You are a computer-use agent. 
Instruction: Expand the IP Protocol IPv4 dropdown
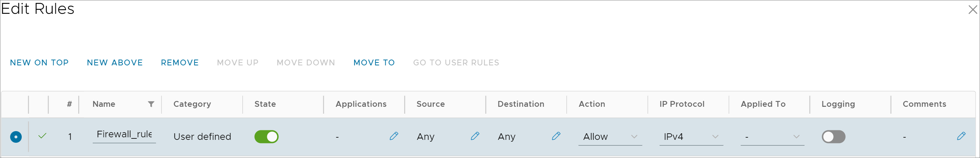[691, 137]
